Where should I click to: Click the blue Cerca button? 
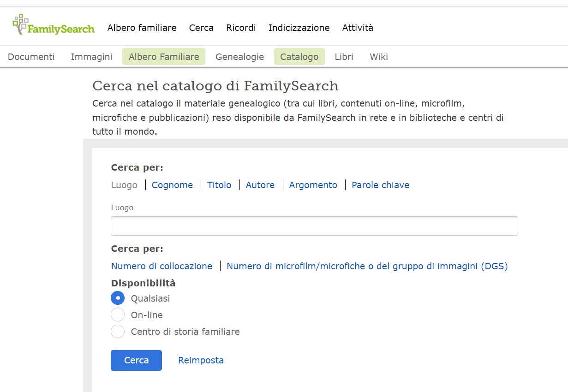click(x=136, y=360)
